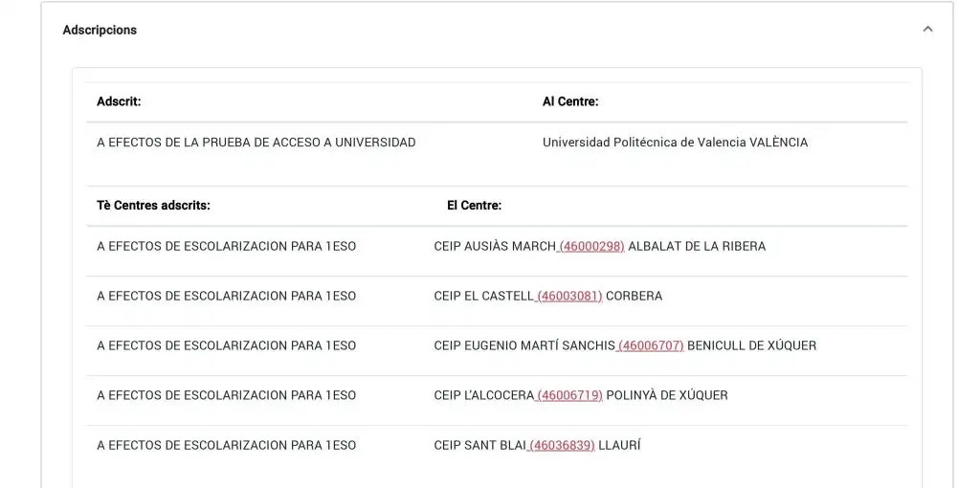This screenshot has height=488, width=980.
Task: Click the Al Centre column header
Action: point(570,101)
